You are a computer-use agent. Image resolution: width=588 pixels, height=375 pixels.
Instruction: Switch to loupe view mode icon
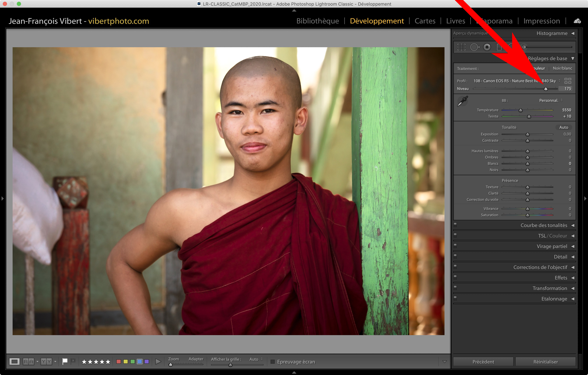click(14, 361)
